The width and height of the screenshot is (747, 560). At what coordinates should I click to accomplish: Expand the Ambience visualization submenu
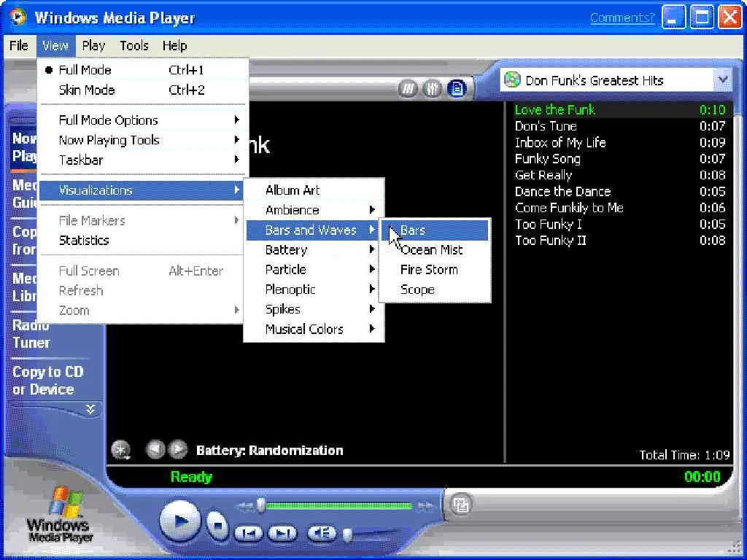314,210
